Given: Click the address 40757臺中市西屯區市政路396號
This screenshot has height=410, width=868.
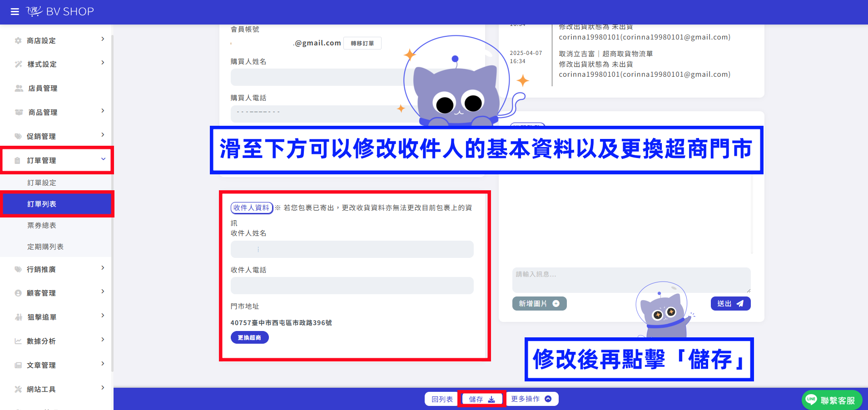Looking at the screenshot, I should pos(281,323).
